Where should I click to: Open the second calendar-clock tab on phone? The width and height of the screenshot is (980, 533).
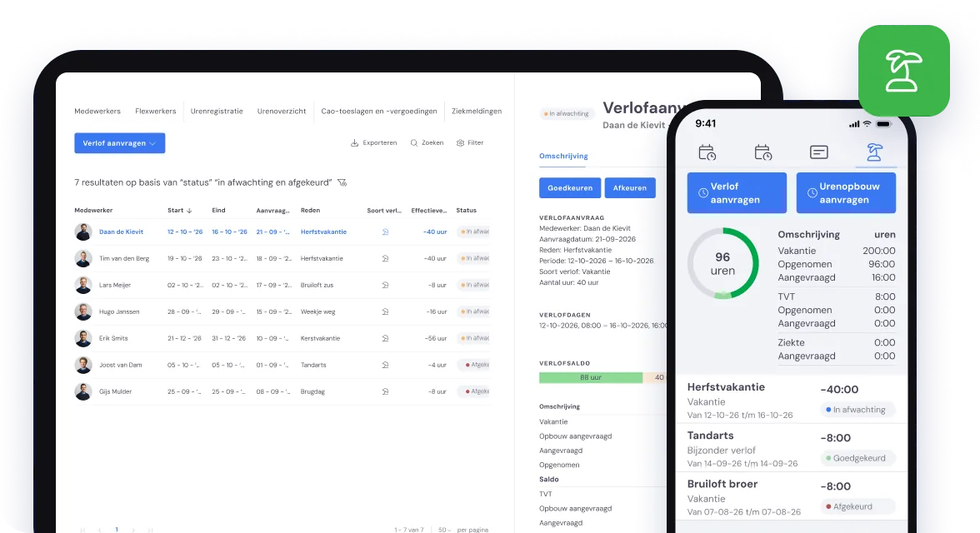(763, 152)
